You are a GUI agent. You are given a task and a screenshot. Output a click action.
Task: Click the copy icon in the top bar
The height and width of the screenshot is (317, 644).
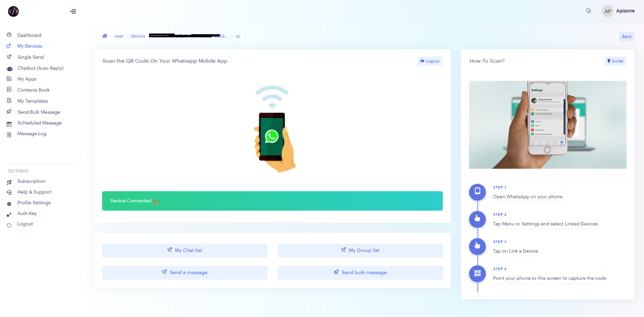588,11
